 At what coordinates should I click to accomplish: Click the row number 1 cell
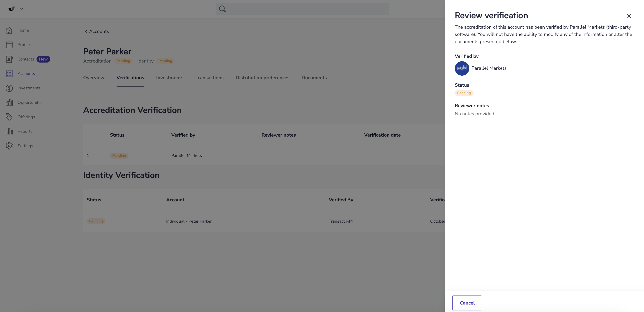[x=88, y=156]
